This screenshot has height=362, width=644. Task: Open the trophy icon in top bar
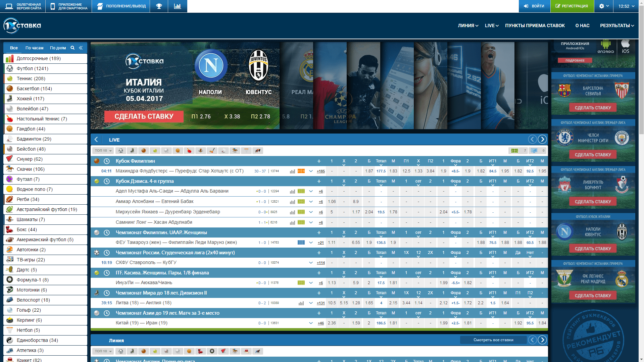point(159,6)
